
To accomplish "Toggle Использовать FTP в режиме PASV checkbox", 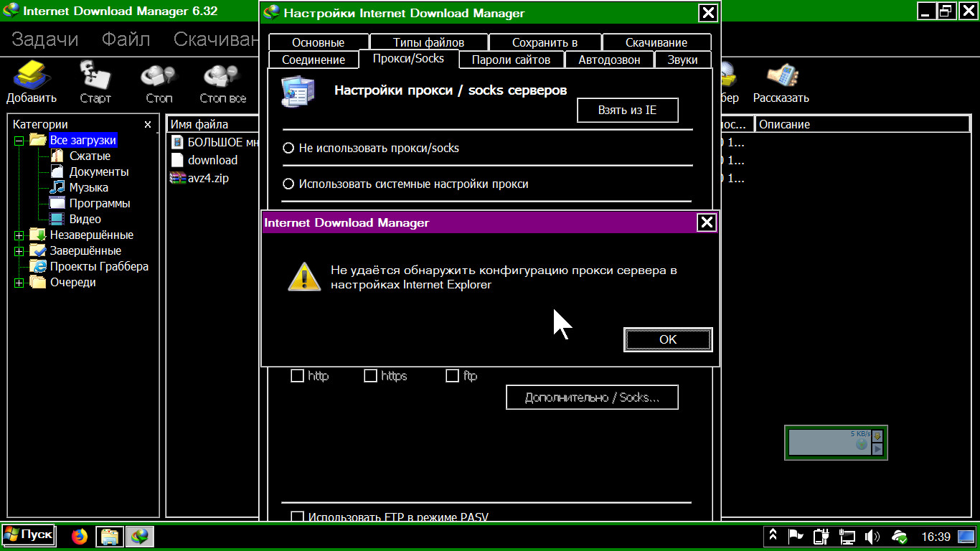I will [x=297, y=517].
